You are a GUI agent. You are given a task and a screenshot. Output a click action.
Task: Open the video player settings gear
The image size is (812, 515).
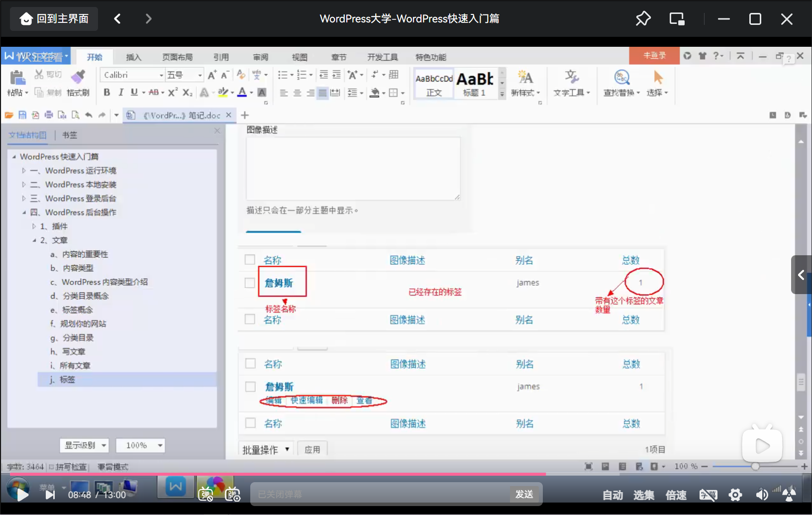(x=735, y=495)
